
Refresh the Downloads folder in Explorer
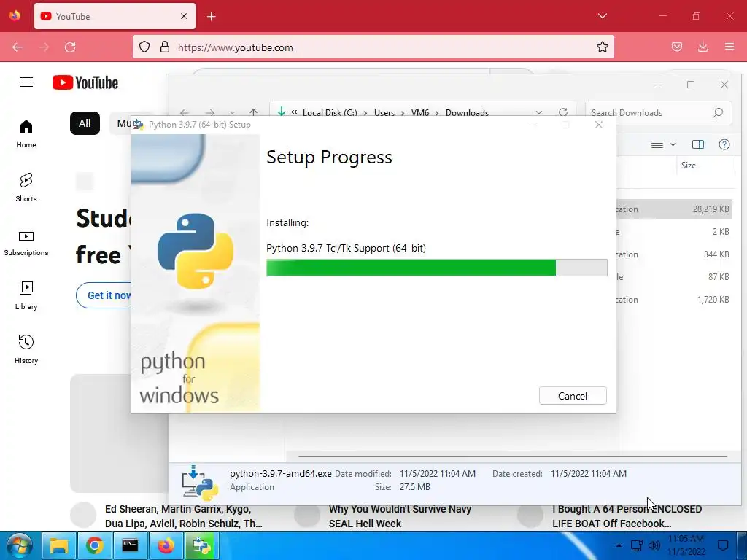563,112
